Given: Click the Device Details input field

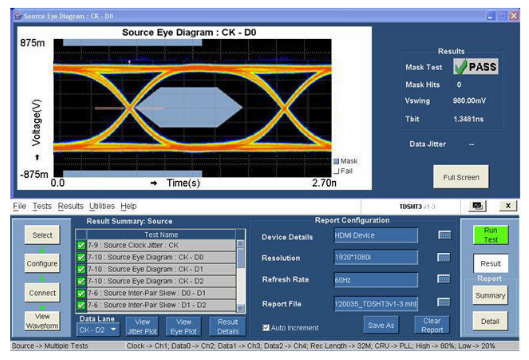Looking at the screenshot, I should click(376, 235).
